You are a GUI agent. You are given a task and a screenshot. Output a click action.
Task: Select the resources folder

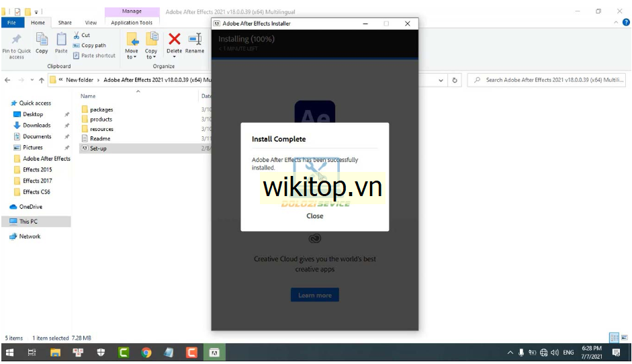[x=101, y=129]
